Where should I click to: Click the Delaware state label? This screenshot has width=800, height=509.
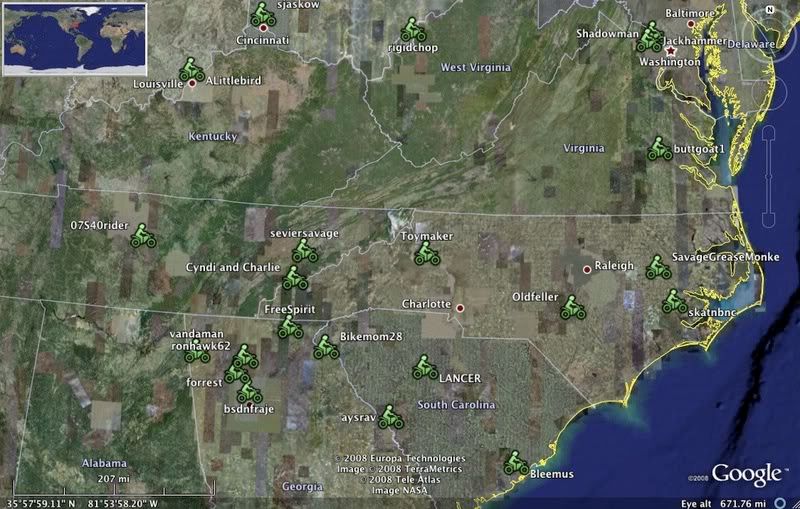751,44
